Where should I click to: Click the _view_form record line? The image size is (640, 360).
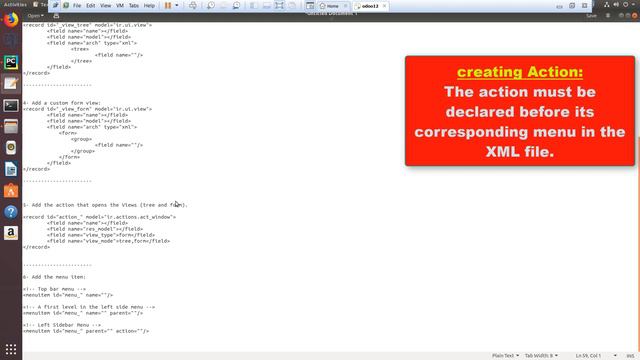87,109
